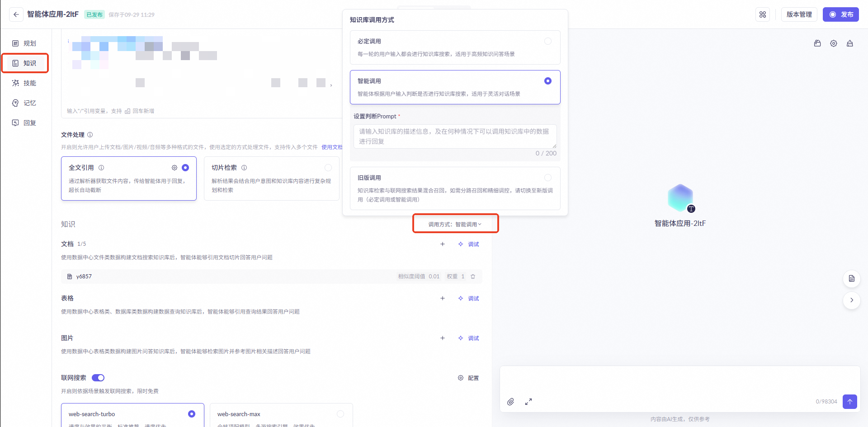The height and width of the screenshot is (427, 868).
Task: Attach a file with the paperclip icon
Action: click(510, 402)
